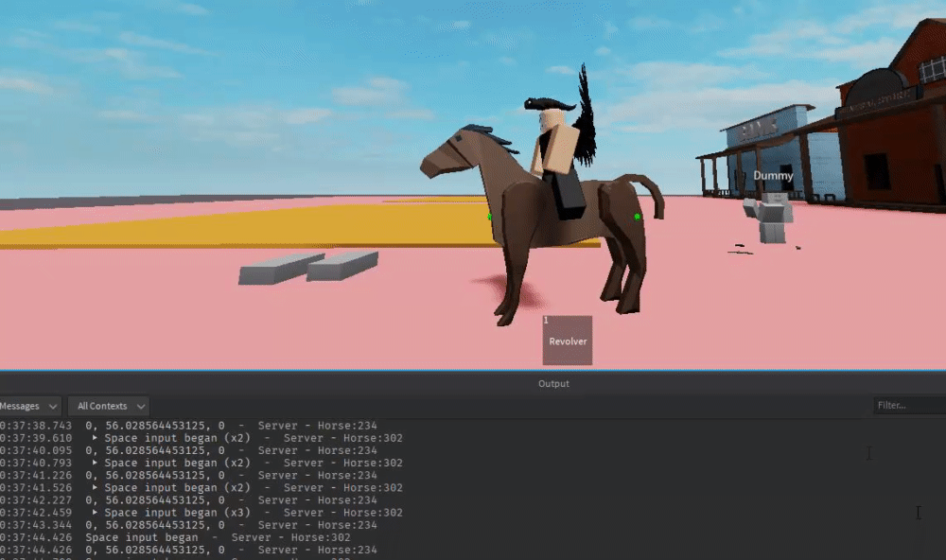Open the Messages filter dropdown
Viewport: 946px width, 560px height.
click(x=29, y=406)
